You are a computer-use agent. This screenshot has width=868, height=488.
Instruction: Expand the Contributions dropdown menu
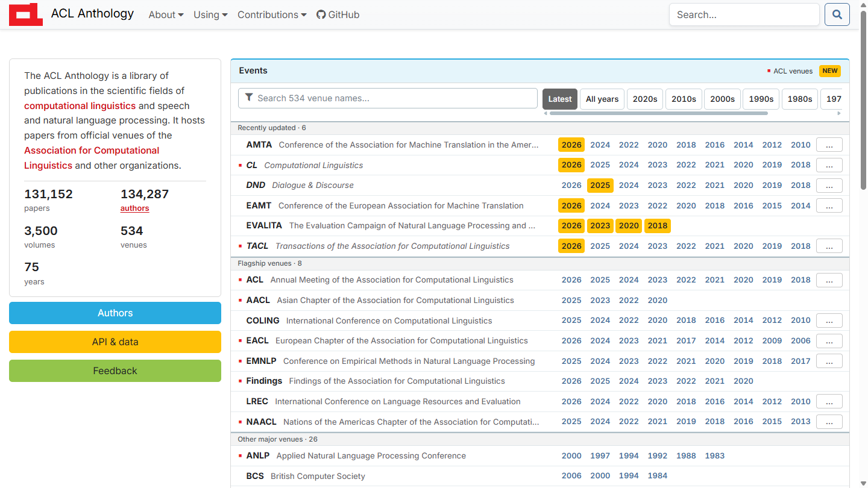click(272, 14)
